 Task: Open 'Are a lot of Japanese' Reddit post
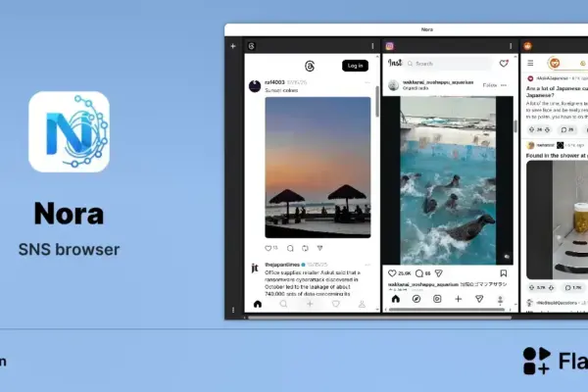tap(557, 92)
